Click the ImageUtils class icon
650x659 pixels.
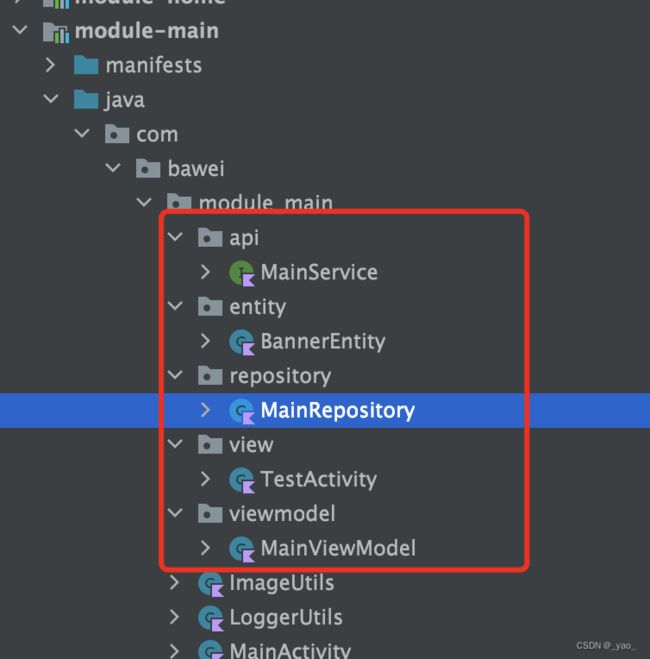coord(211,584)
